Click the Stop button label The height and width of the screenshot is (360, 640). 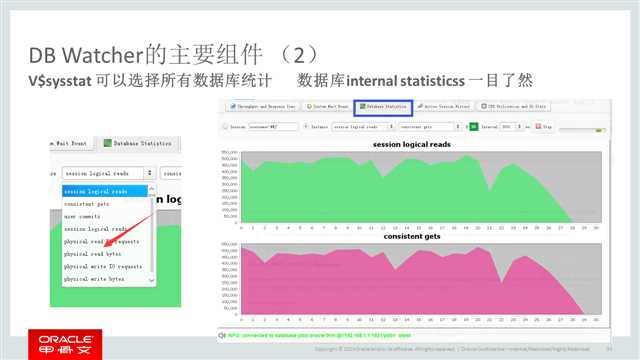pyautogui.click(x=547, y=127)
